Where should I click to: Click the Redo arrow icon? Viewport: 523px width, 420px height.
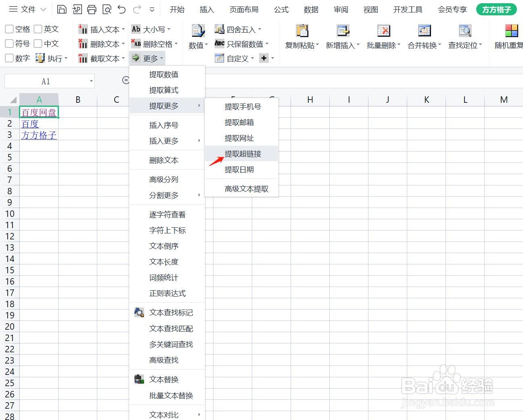pyautogui.click(x=137, y=9)
